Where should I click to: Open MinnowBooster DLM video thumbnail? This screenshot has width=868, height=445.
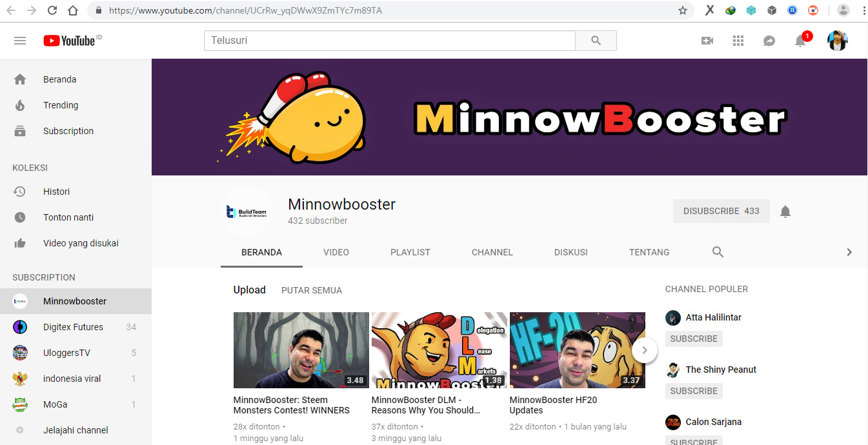(439, 350)
